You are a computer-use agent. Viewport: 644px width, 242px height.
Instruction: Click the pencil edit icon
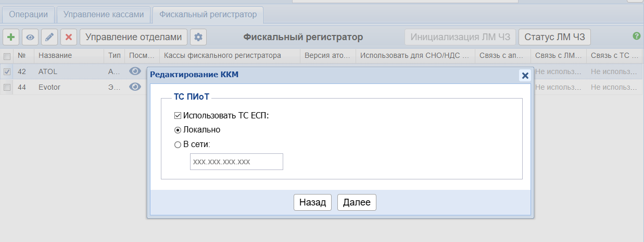(49, 37)
